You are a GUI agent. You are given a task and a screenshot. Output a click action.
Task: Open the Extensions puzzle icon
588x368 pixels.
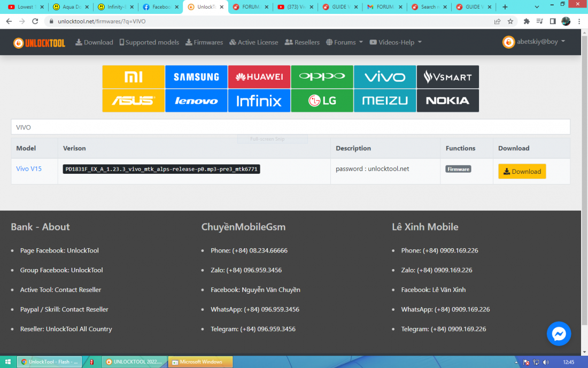click(527, 21)
